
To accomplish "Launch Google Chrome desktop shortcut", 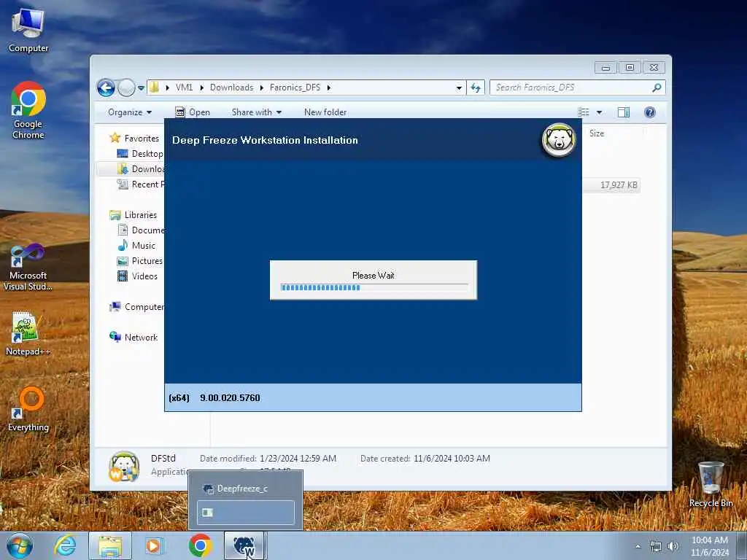I will [28, 111].
